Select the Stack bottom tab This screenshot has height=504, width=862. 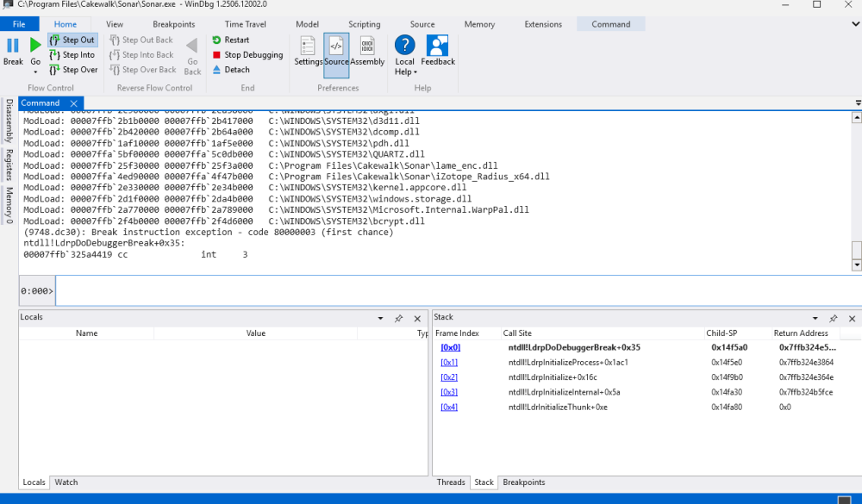[x=484, y=482]
